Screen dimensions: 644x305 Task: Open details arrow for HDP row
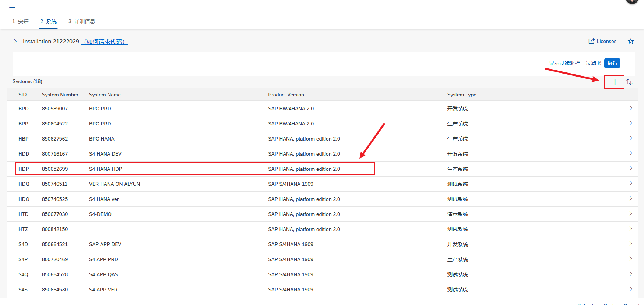[x=630, y=169]
